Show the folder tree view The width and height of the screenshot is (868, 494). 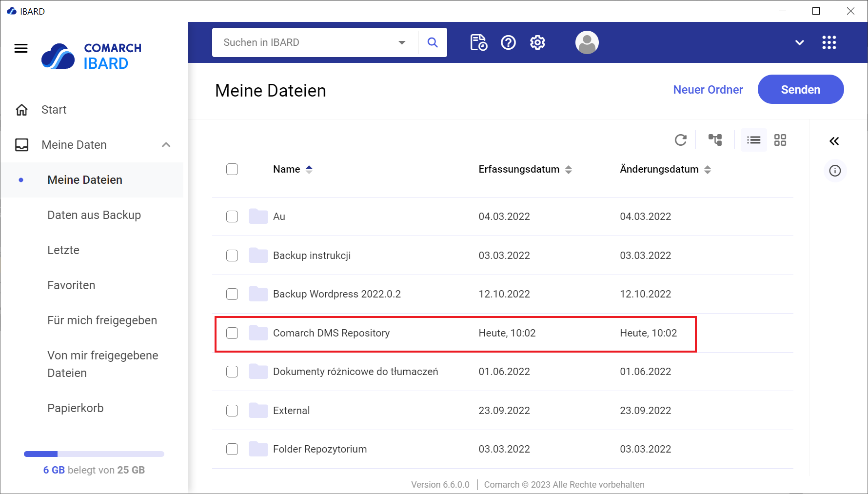point(715,140)
